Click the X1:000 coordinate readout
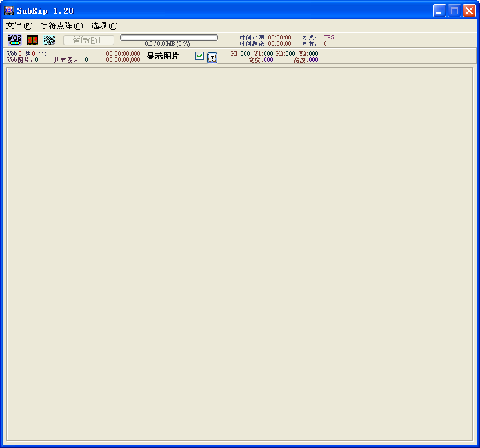The width and height of the screenshot is (480, 448). 240,54
